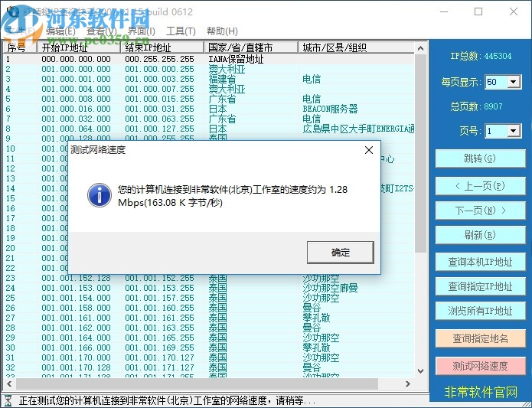Image resolution: width=532 pixels, height=408 pixels.
Task: Expand the 每页显示 dropdown showing 50
Action: (x=514, y=82)
